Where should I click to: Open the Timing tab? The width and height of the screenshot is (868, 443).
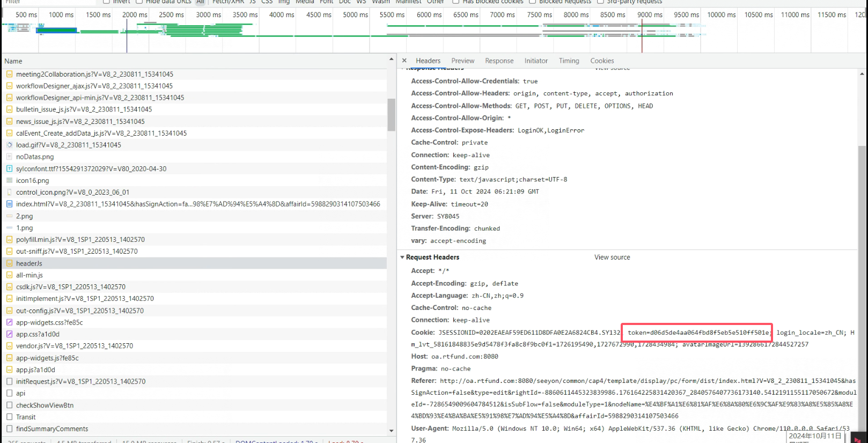[x=569, y=61]
